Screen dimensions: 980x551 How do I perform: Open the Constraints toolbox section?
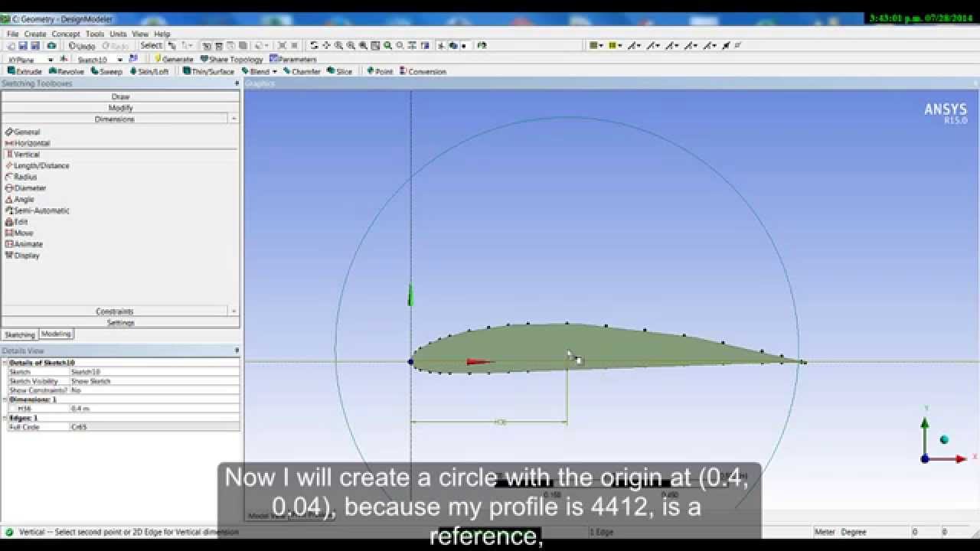click(115, 311)
